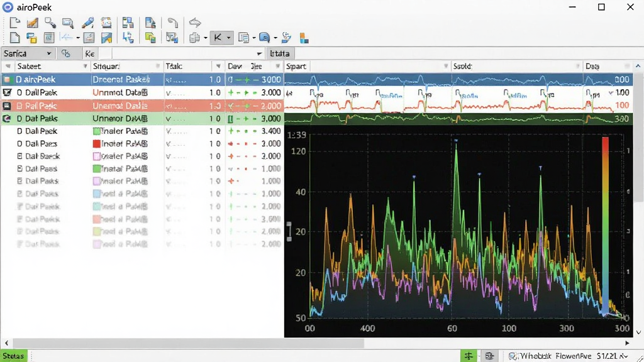The height and width of the screenshot is (362, 644).
Task: Click the printer icon
Action: tap(195, 38)
